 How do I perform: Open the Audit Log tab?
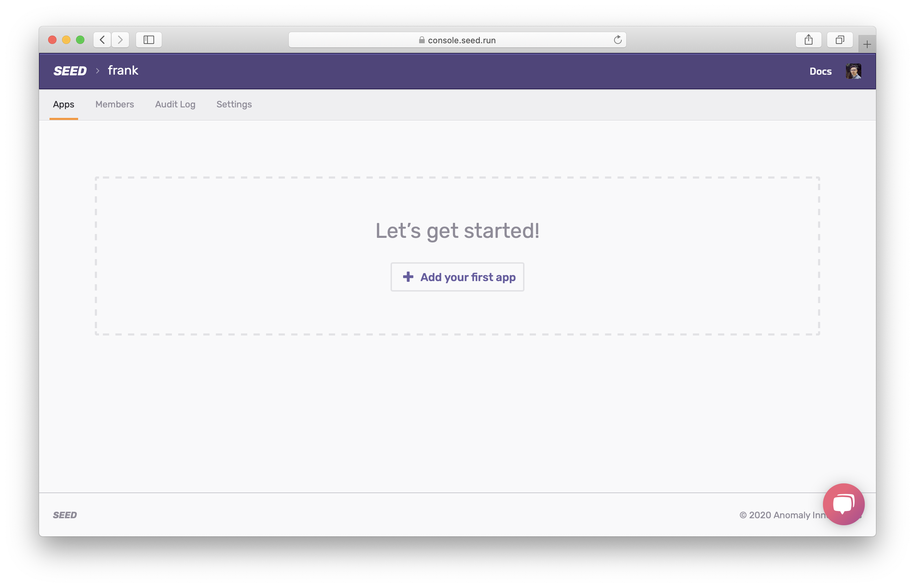175,104
